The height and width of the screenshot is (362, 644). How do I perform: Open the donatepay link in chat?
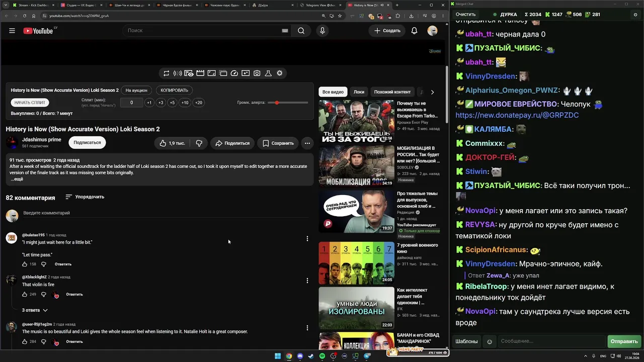(x=517, y=115)
